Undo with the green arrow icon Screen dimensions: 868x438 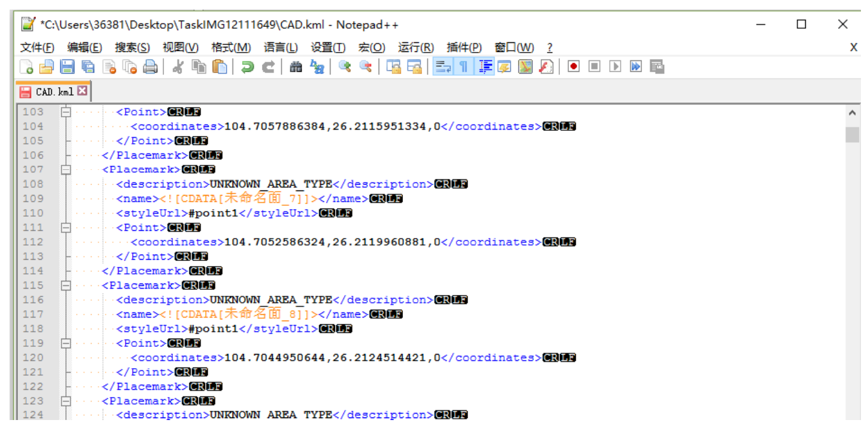tap(247, 67)
